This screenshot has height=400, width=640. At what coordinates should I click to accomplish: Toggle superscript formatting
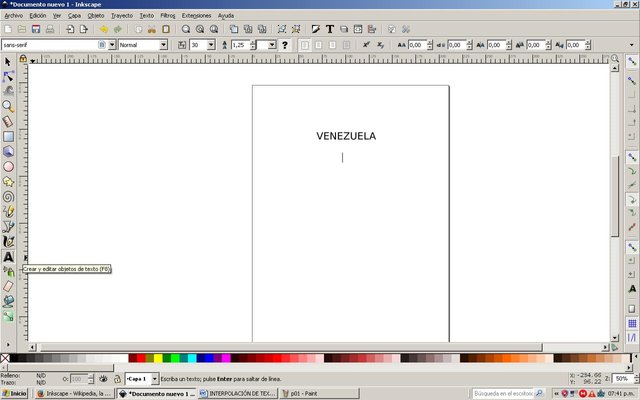(x=367, y=45)
